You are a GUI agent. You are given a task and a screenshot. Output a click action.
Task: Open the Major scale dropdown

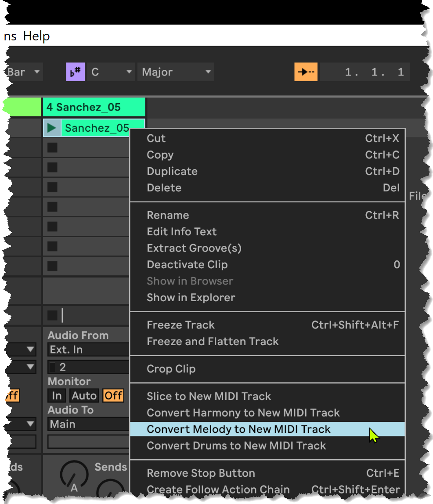[176, 72]
